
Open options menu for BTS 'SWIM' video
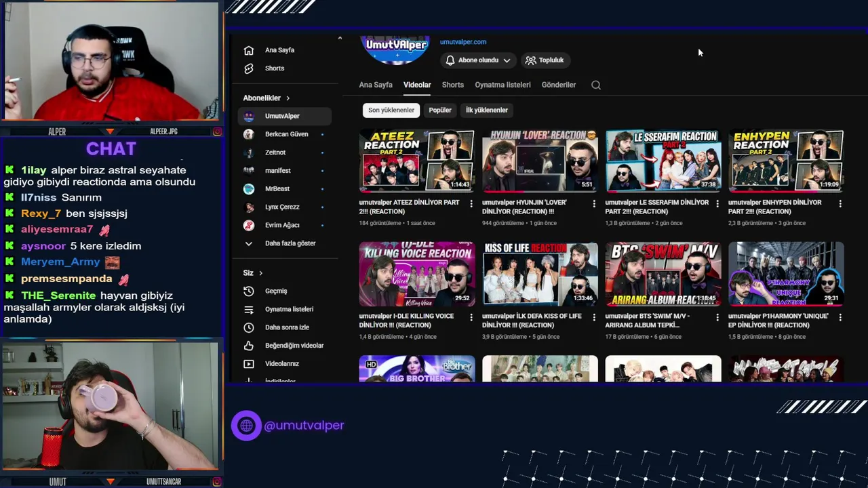point(717,317)
